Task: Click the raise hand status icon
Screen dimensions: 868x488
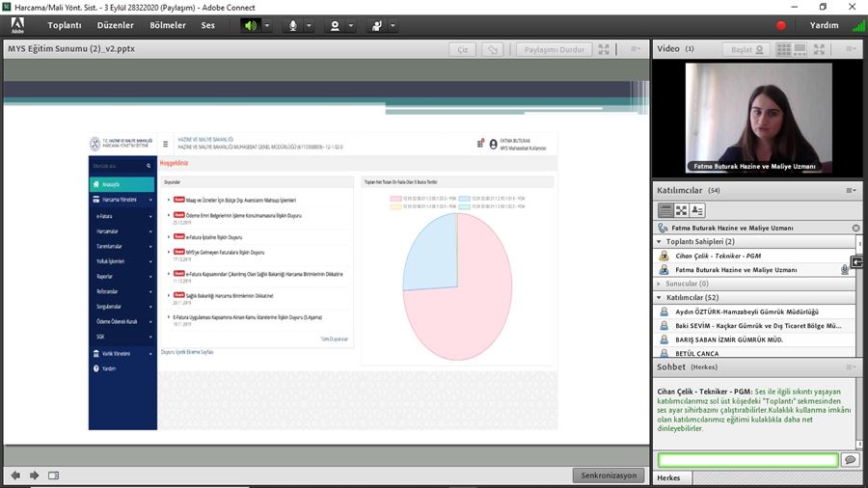Action: point(377,25)
